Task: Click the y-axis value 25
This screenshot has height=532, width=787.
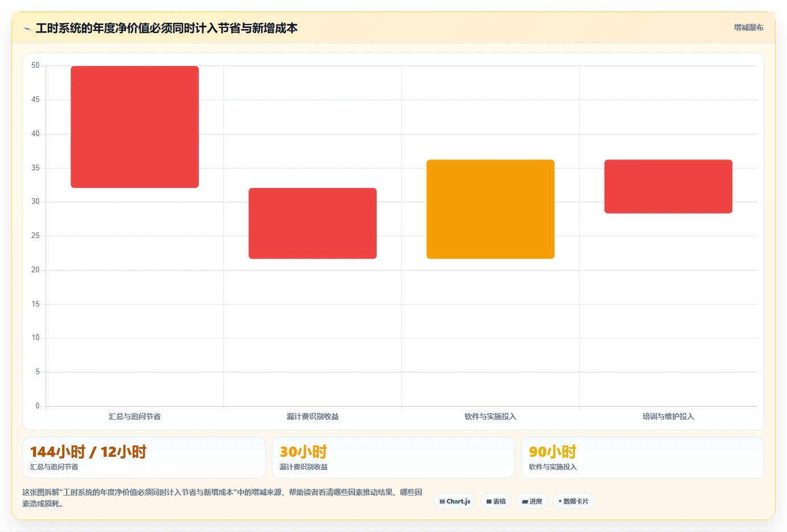Action: 35,236
